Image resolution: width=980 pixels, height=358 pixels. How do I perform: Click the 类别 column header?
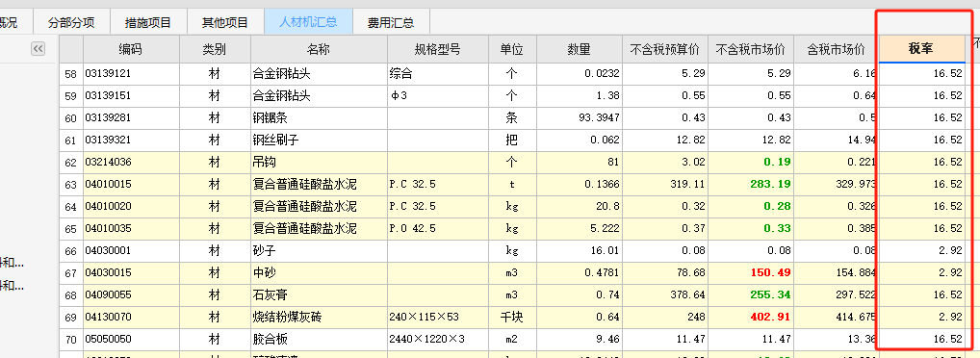coord(215,49)
